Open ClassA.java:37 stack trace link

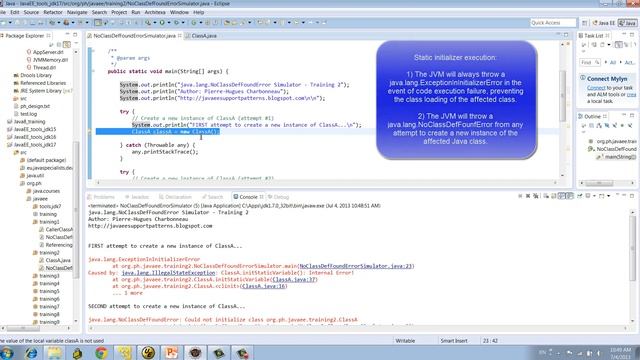pos(294,279)
